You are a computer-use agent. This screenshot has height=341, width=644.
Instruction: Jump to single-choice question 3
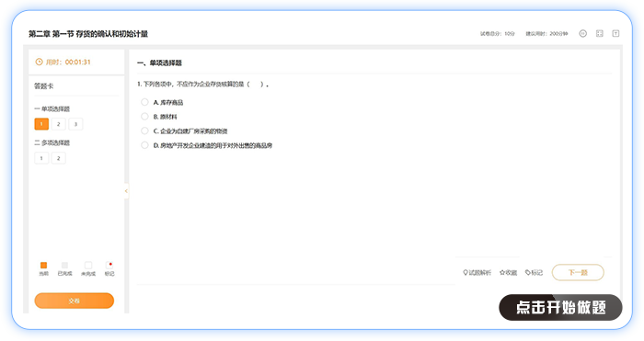[75, 124]
